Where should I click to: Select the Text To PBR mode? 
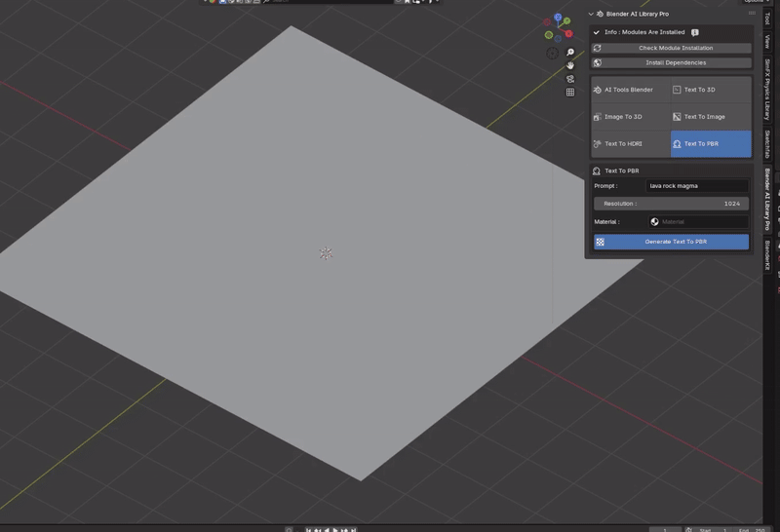[711, 143]
